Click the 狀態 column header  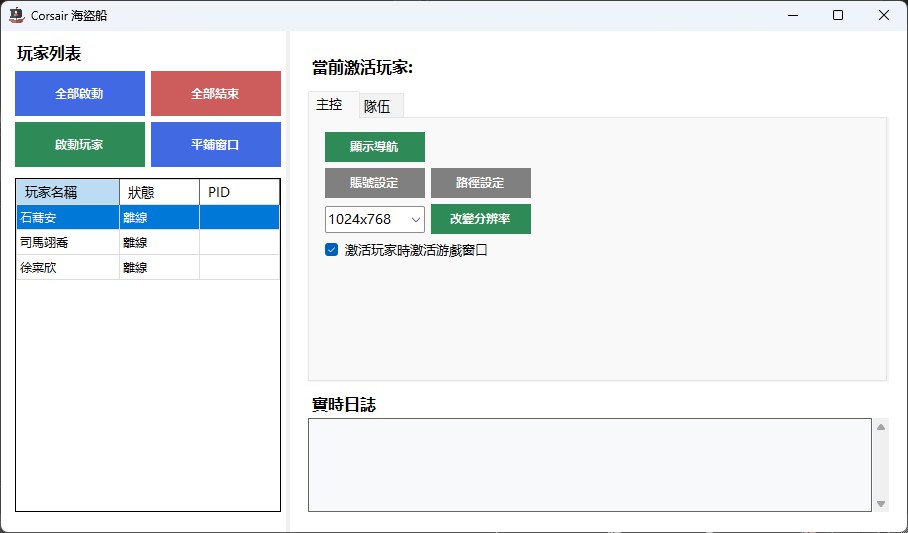(159, 192)
